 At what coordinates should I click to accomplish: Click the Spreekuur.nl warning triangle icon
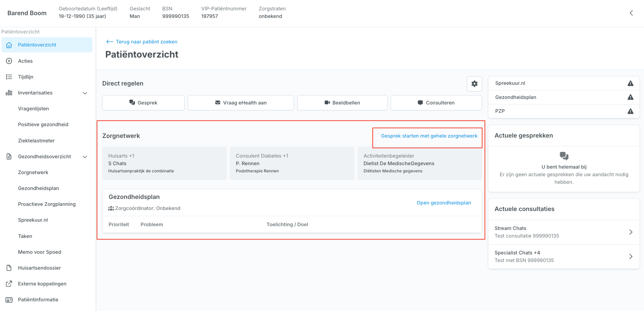point(630,83)
